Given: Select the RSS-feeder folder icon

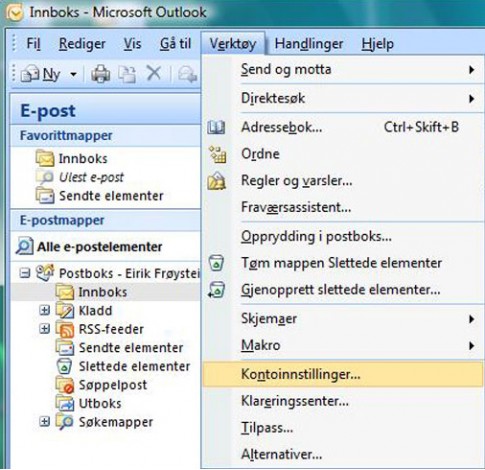Looking at the screenshot, I should click(x=65, y=329).
